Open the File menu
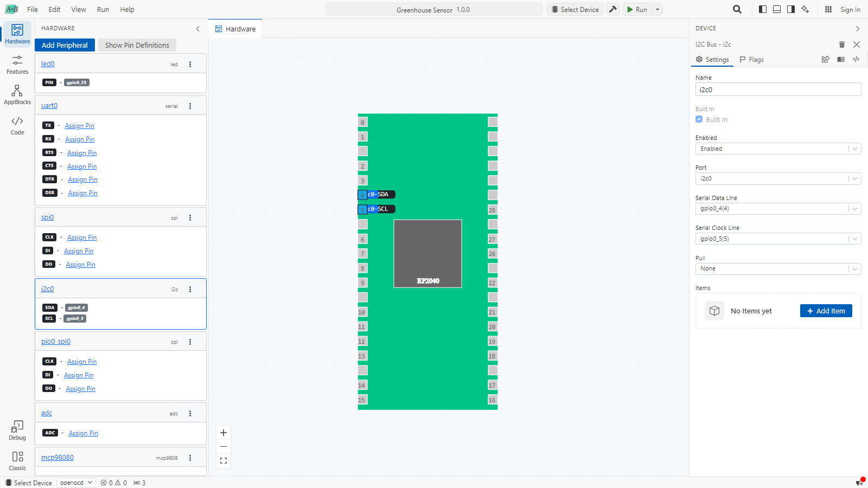 coord(33,9)
